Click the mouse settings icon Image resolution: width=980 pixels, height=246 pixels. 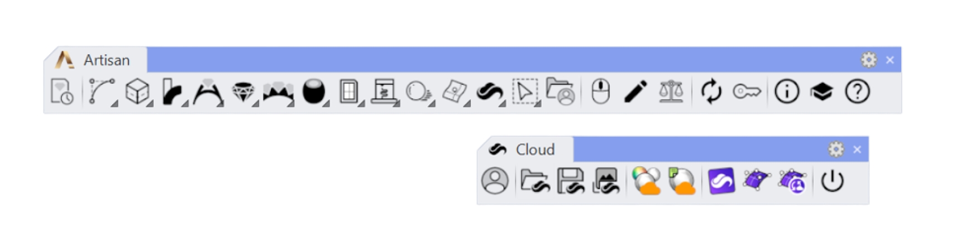click(x=600, y=91)
